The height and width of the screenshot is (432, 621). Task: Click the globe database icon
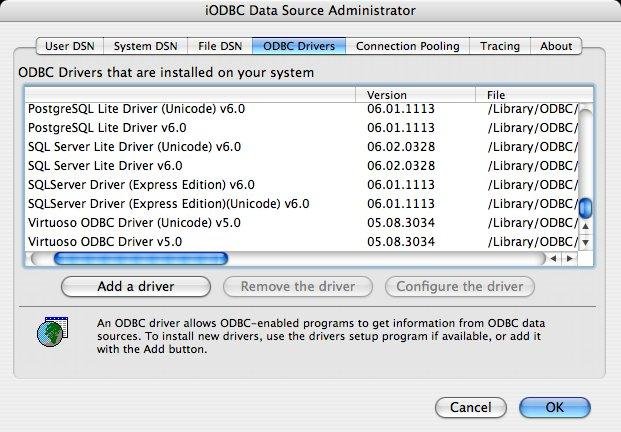48,332
